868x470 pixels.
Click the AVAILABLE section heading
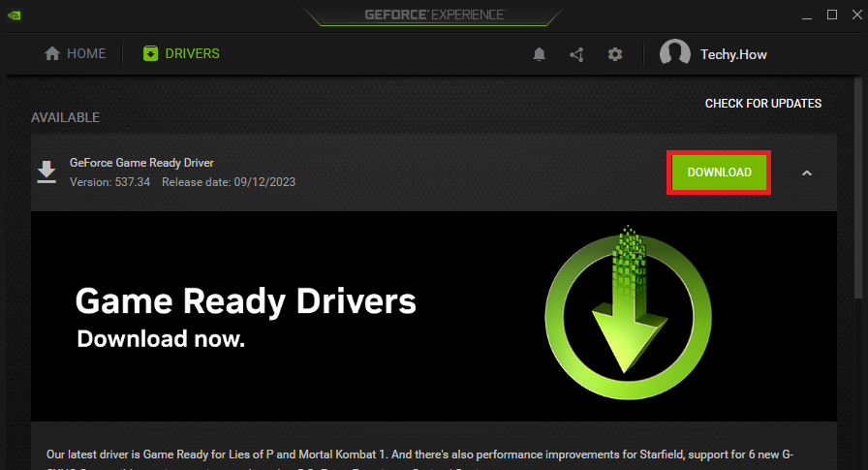(x=65, y=117)
